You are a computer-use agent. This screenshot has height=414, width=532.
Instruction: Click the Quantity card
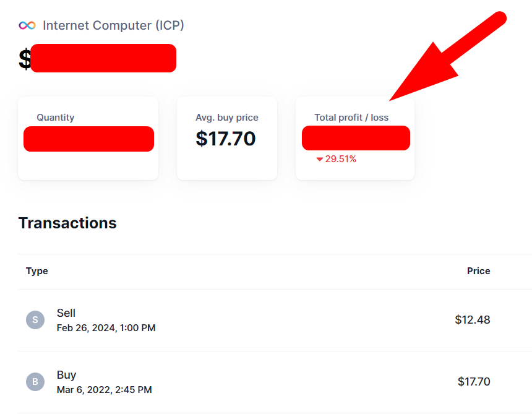[88, 139]
